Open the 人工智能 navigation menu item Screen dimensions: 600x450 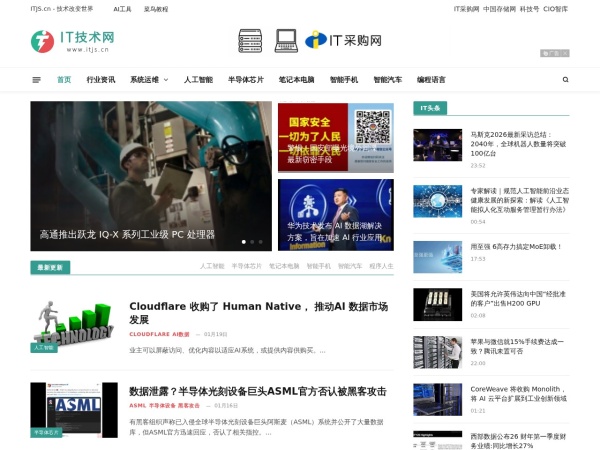(x=198, y=80)
